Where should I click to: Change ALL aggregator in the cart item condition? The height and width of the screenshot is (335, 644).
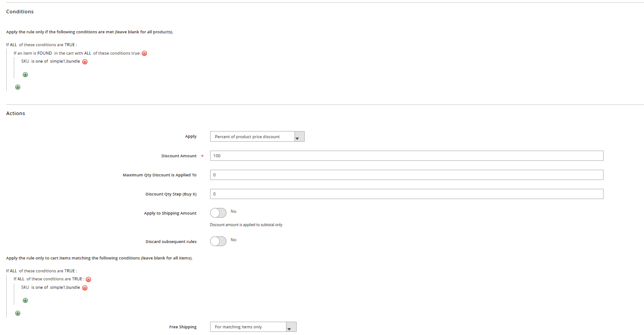click(x=87, y=53)
